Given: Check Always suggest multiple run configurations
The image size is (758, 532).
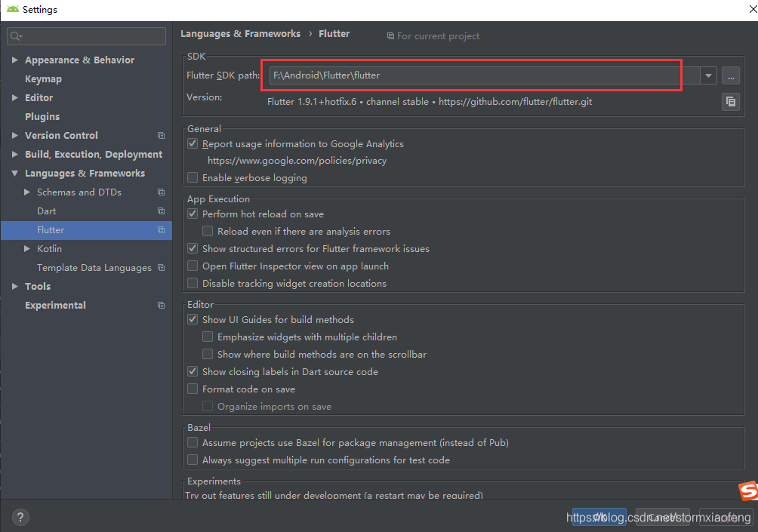Looking at the screenshot, I should click(193, 460).
